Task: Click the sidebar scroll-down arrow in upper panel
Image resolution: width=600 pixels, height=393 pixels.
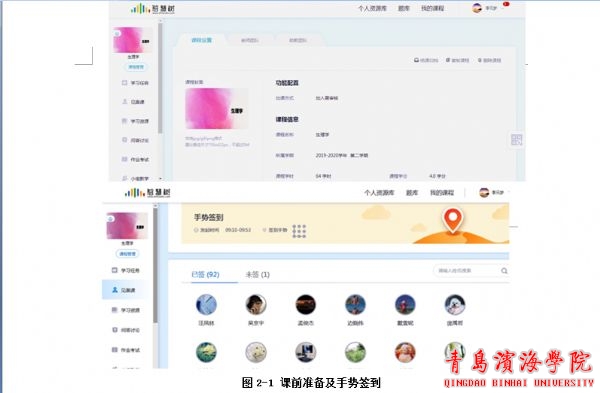Action: tap(160, 178)
